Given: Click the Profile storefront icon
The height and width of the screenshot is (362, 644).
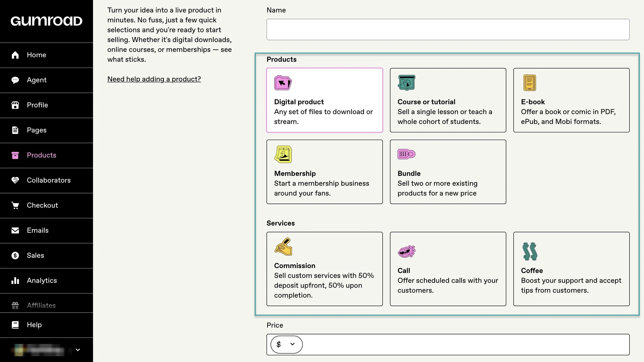Looking at the screenshot, I should pyautogui.click(x=15, y=105).
